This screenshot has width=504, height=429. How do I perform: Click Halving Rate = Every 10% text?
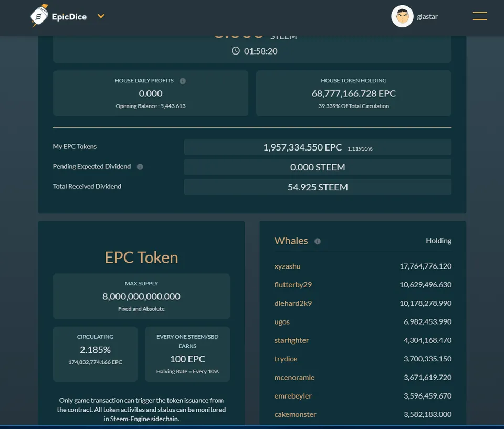tap(187, 371)
